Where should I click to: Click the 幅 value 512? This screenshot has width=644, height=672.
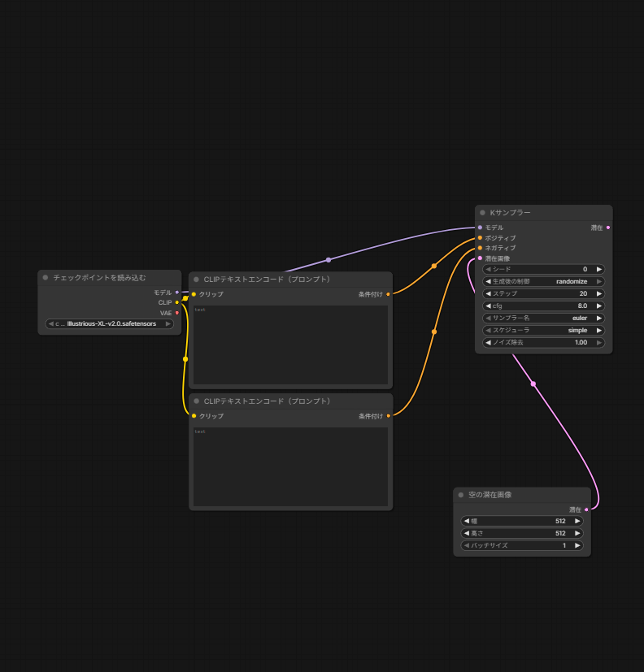[560, 521]
